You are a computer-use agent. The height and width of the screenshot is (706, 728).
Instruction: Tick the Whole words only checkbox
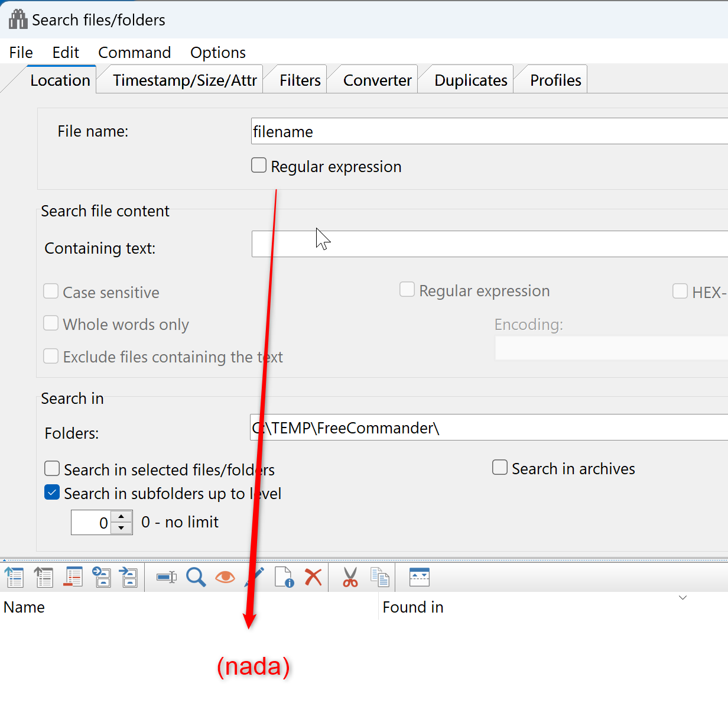[51, 323]
